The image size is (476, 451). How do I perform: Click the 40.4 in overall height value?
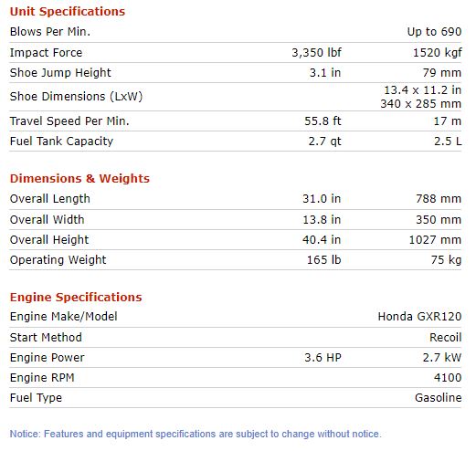[322, 240]
